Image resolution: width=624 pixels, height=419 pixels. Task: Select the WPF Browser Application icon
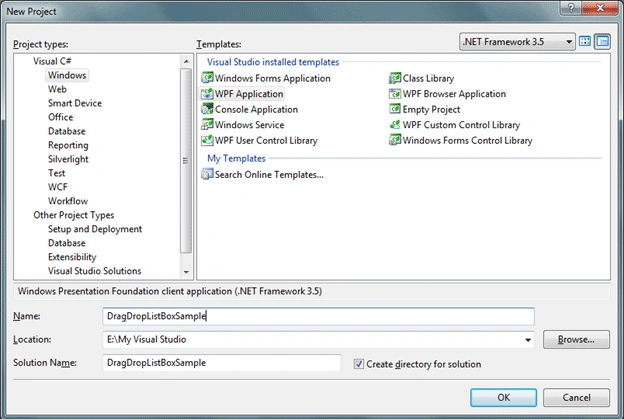[395, 94]
